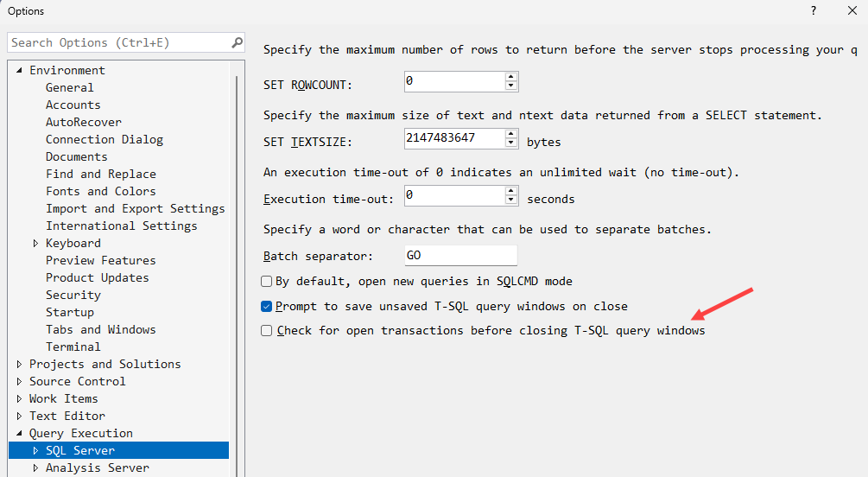
Task: Expand the Analysis Server node
Action: [x=35, y=468]
